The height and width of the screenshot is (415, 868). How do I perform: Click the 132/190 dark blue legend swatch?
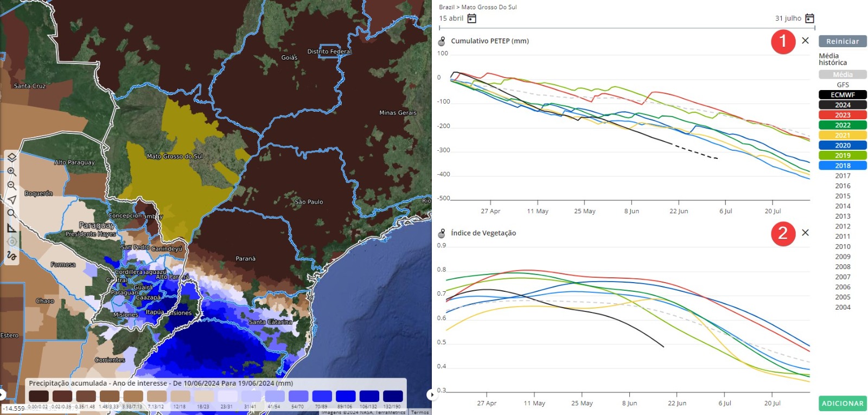point(393,397)
